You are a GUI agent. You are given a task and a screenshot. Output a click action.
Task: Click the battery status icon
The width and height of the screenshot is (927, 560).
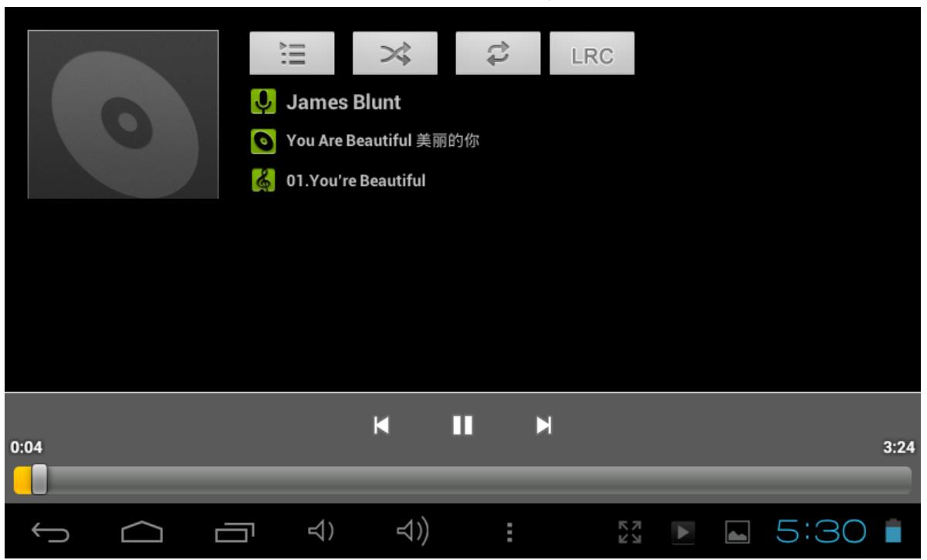tap(894, 531)
